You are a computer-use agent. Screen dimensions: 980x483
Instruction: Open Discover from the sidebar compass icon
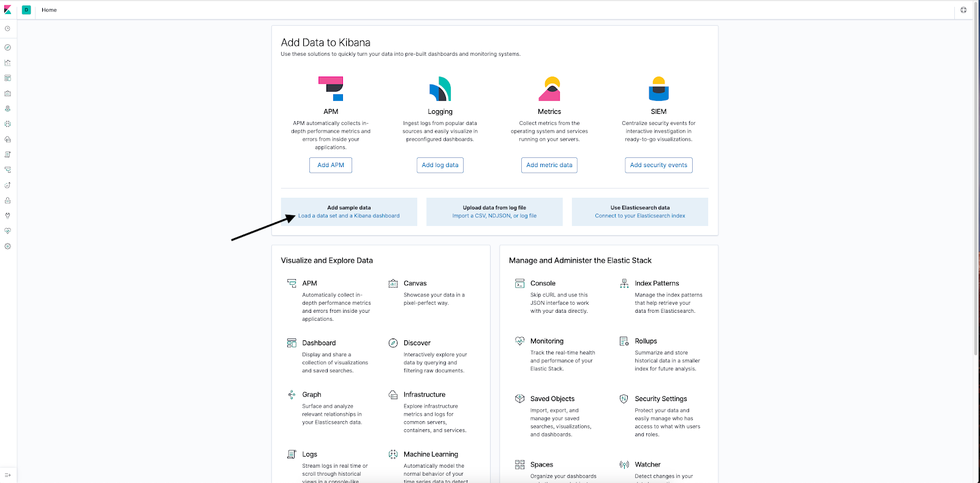pyautogui.click(x=7, y=47)
